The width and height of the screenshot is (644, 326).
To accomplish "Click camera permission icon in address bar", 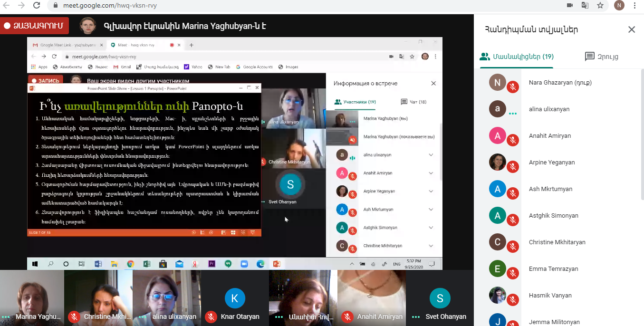I will pos(570,5).
